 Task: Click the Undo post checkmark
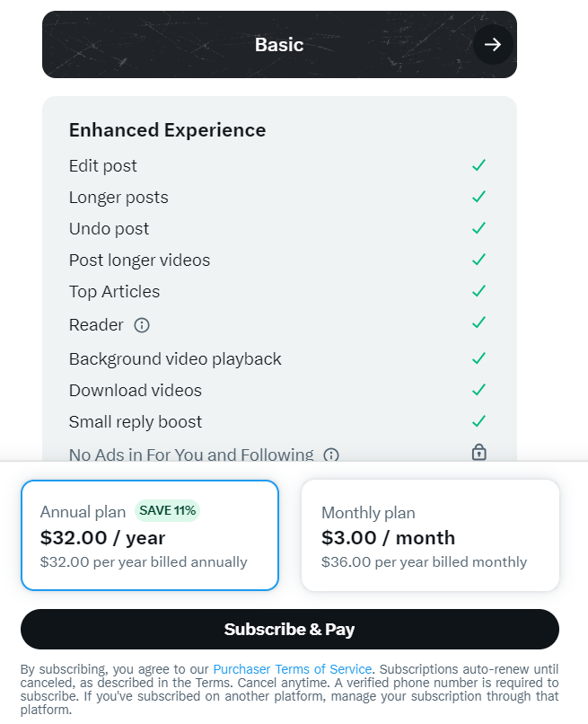coord(479,228)
